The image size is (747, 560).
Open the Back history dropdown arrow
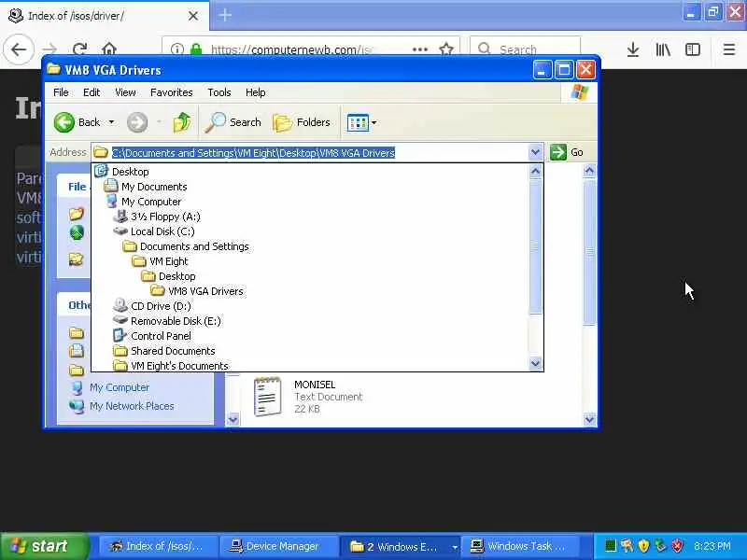click(111, 122)
